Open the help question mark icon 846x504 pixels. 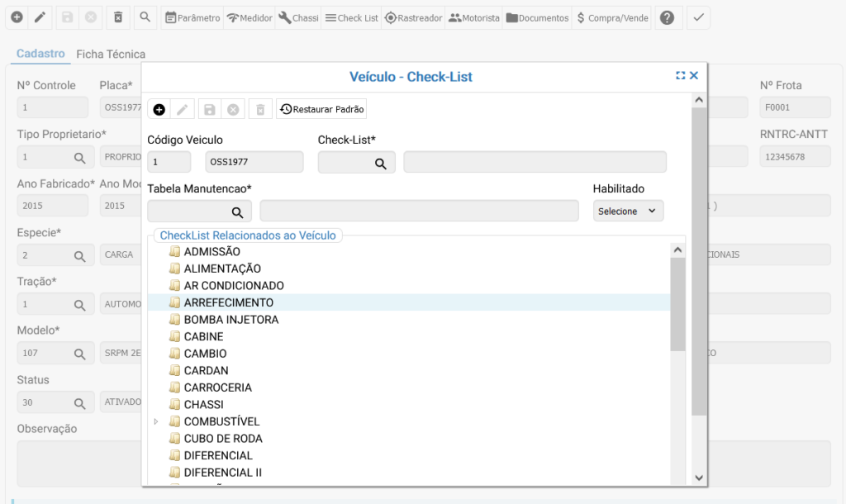click(667, 17)
